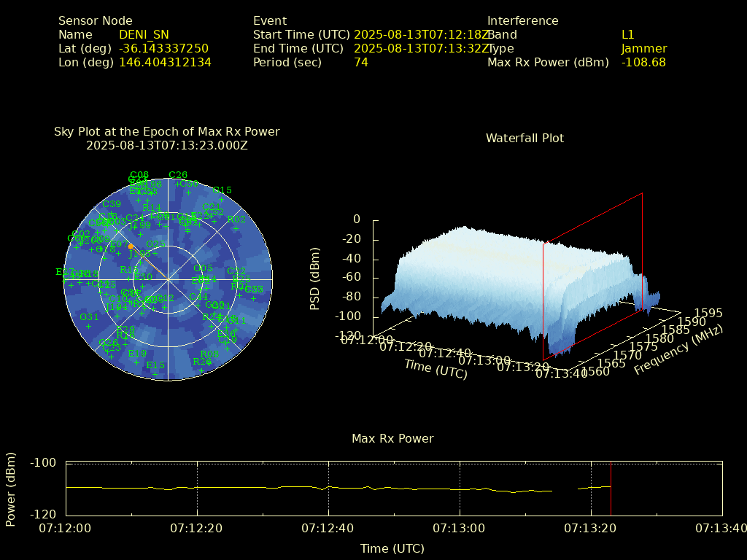Click the sensor node name DENI_SN

(x=144, y=34)
